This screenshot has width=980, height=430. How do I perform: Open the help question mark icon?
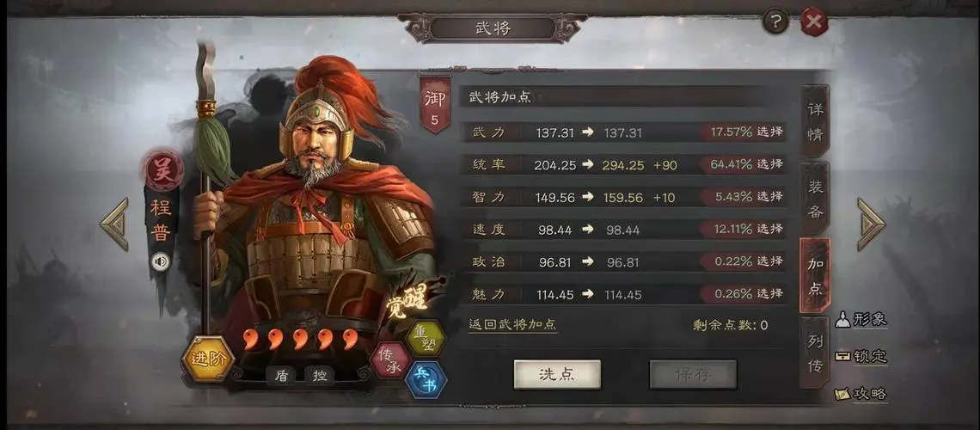coord(775,22)
